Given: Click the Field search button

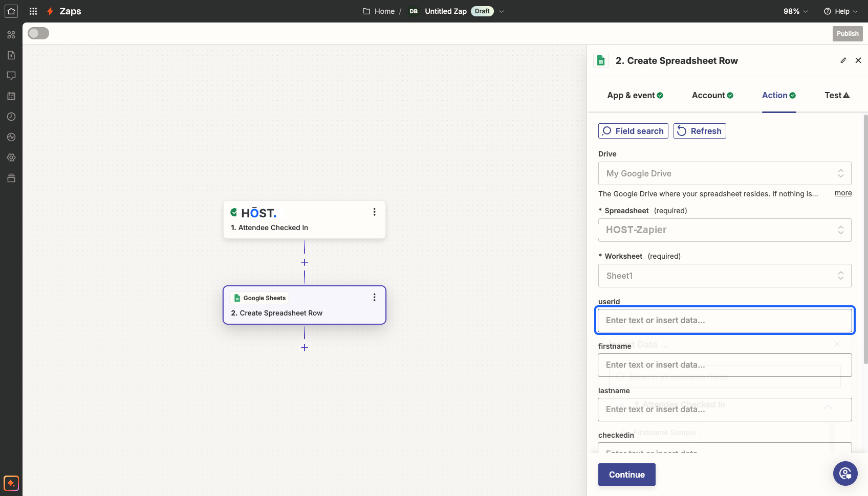Looking at the screenshot, I should pyautogui.click(x=633, y=131).
